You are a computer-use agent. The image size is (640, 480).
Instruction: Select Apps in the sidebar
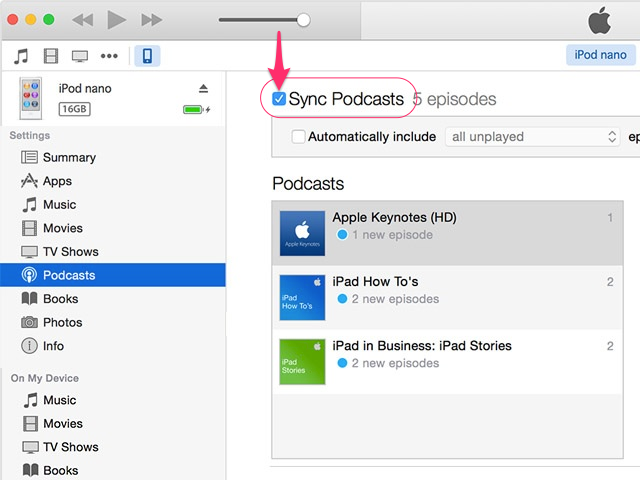[x=57, y=181]
